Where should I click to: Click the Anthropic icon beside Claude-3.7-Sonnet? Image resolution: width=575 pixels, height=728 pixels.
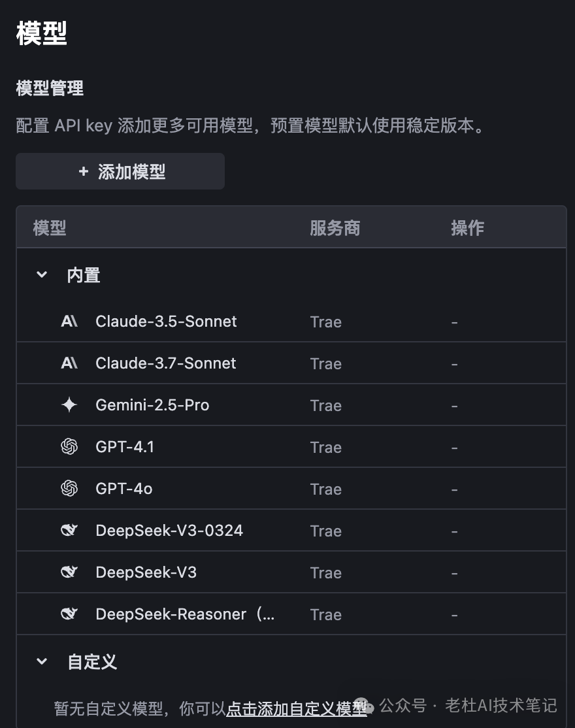69,363
